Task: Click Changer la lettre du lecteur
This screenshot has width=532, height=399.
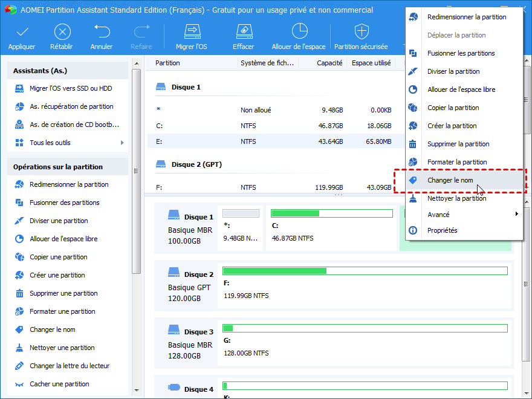Action: coord(70,366)
